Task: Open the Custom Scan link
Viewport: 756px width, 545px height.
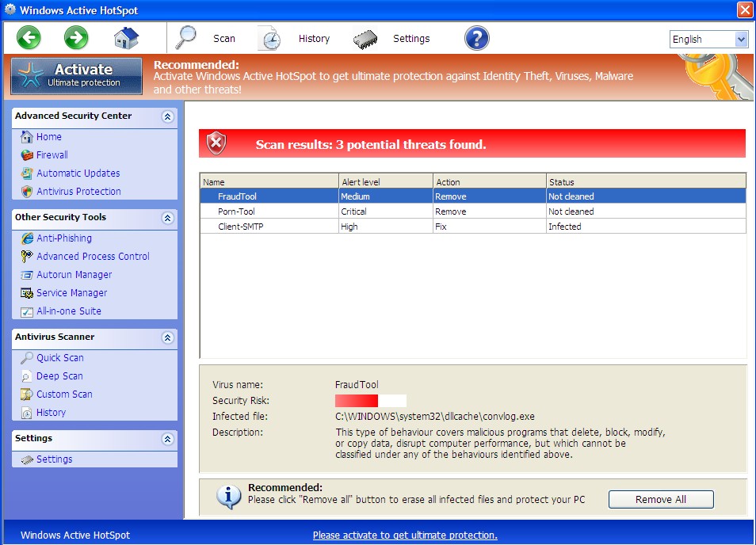Action: pos(65,394)
